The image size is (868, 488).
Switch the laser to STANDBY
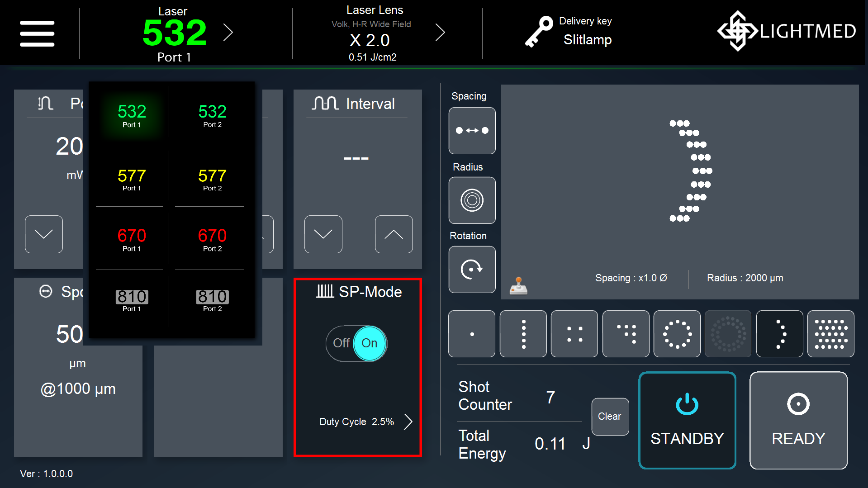687,420
